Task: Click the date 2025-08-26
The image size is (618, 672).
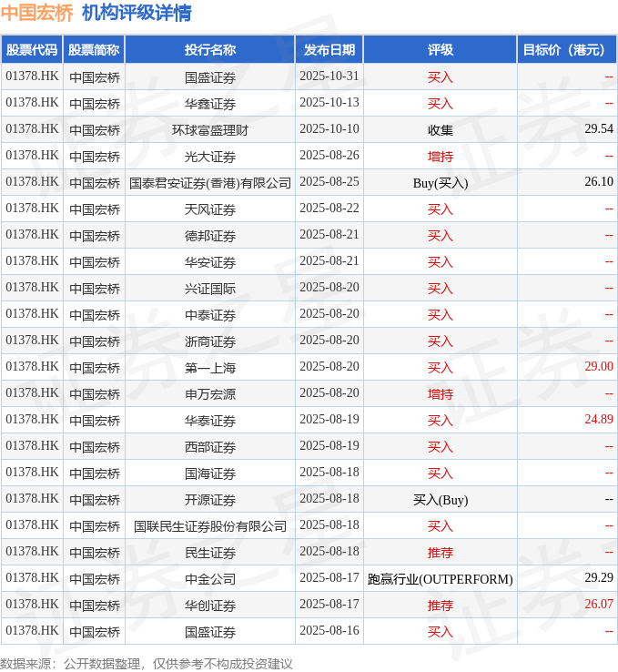Action: point(329,155)
